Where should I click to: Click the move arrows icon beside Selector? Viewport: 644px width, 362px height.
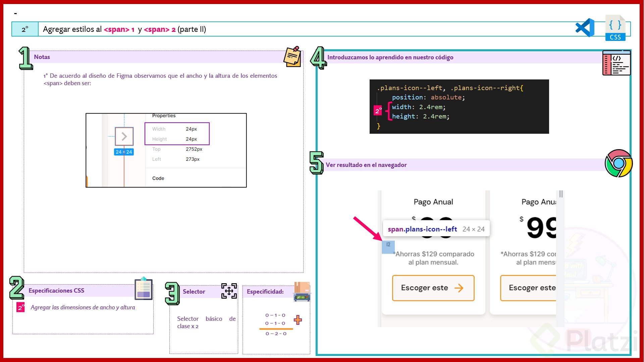point(228,292)
